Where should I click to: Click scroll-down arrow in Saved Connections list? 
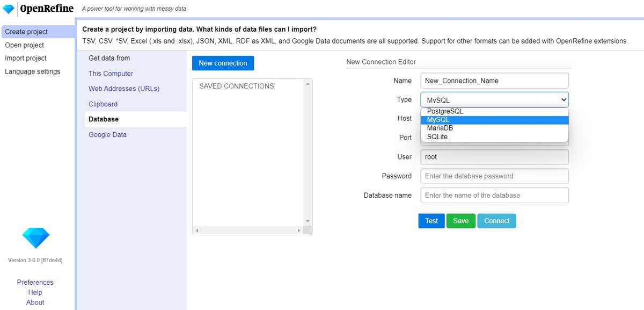(308, 221)
